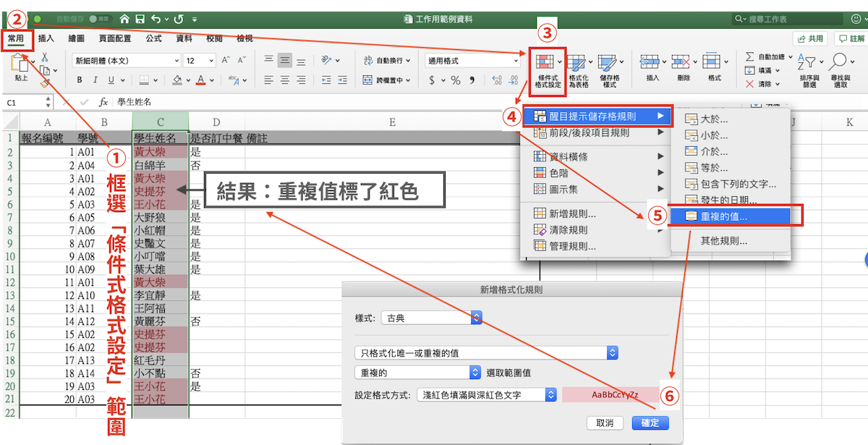Viewport: 868px width, 445px height.
Task: Toggle Underline formatting
Action: [111, 80]
